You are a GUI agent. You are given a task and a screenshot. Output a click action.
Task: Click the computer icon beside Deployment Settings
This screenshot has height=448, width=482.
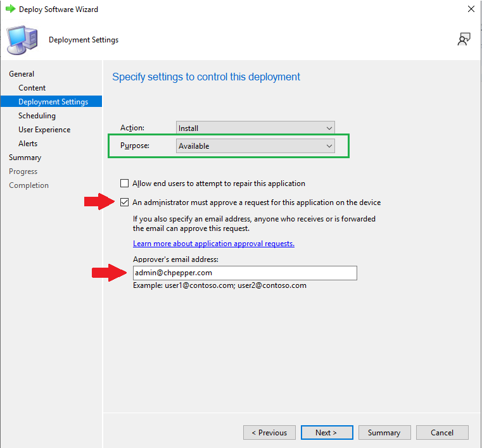point(22,40)
